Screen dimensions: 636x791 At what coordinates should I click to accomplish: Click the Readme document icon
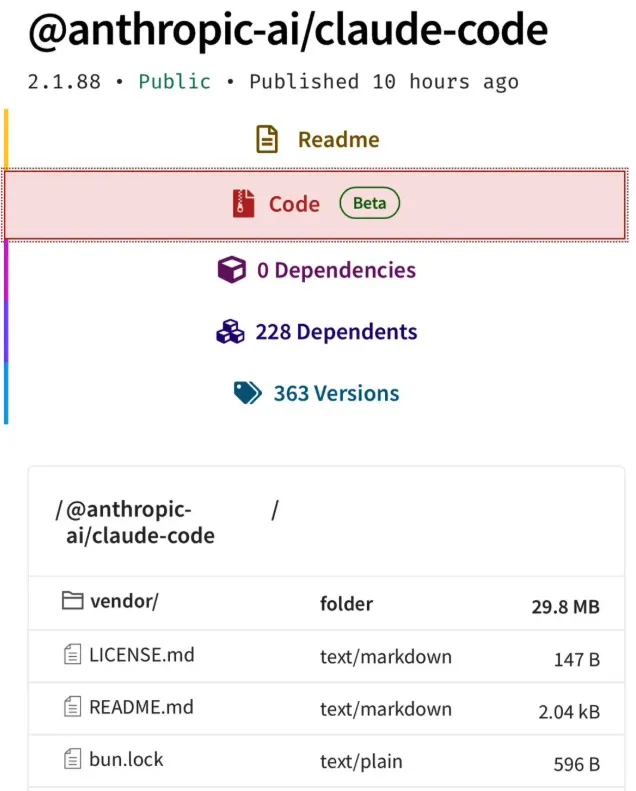click(267, 140)
